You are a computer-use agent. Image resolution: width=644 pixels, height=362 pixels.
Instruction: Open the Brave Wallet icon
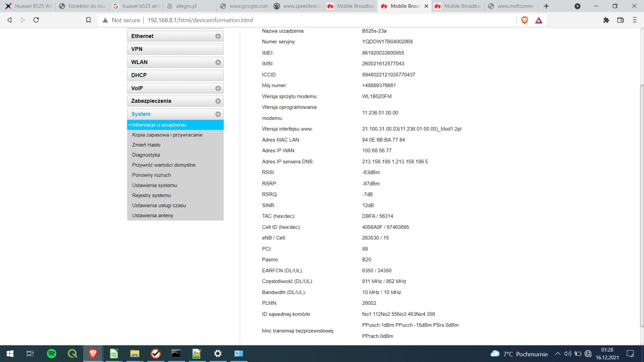pos(620,20)
